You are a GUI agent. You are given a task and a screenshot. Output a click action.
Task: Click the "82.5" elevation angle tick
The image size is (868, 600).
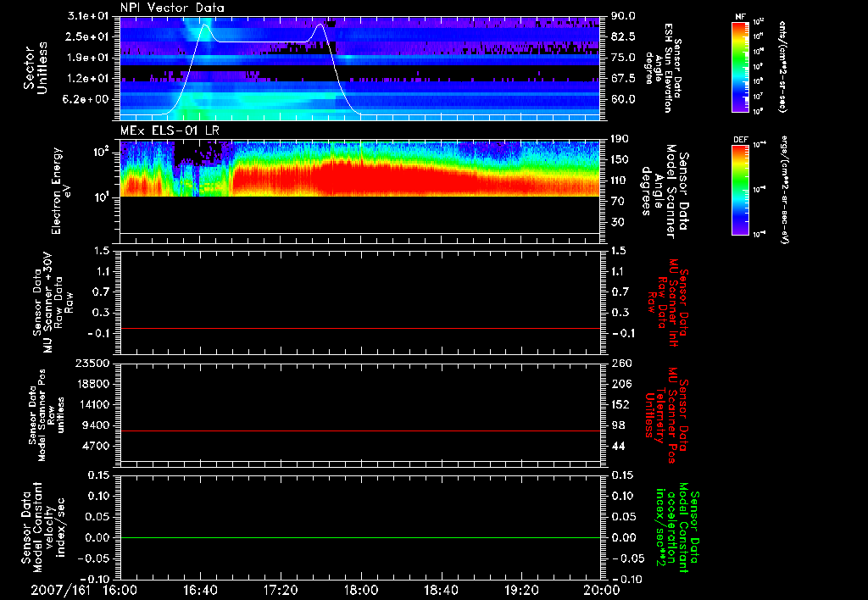(624, 36)
